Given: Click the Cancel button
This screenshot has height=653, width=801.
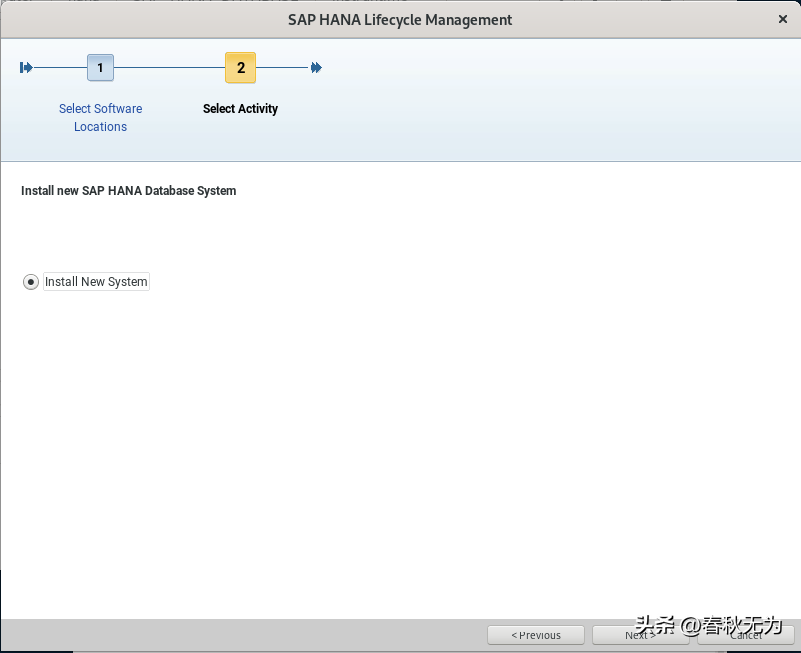Looking at the screenshot, I should tap(746, 634).
